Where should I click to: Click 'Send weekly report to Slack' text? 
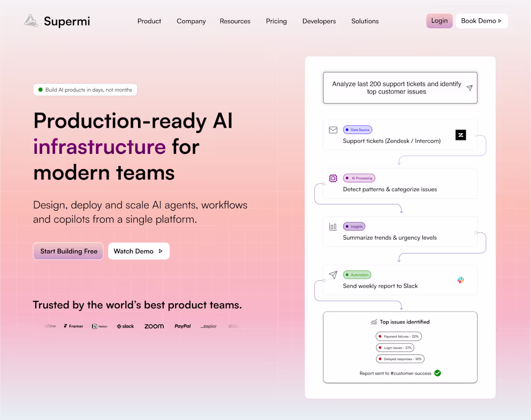[x=380, y=286]
